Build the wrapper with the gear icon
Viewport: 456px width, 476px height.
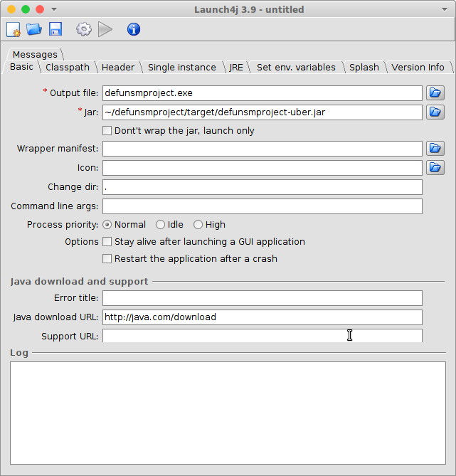coord(84,29)
